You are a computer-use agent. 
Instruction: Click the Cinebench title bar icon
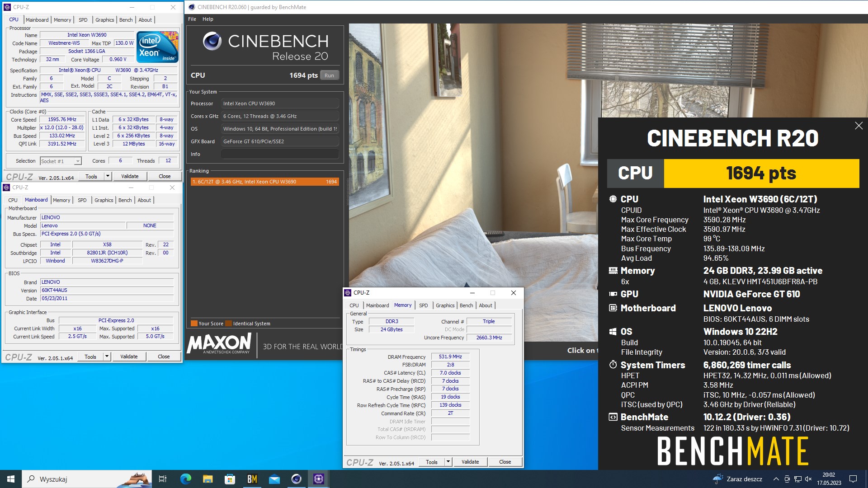192,7
